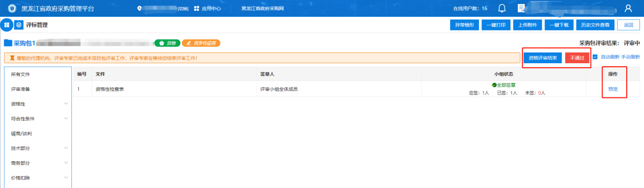Select 磋商/谈判 in the sidebar
The height and width of the screenshot is (188, 644).
(x=38, y=133)
